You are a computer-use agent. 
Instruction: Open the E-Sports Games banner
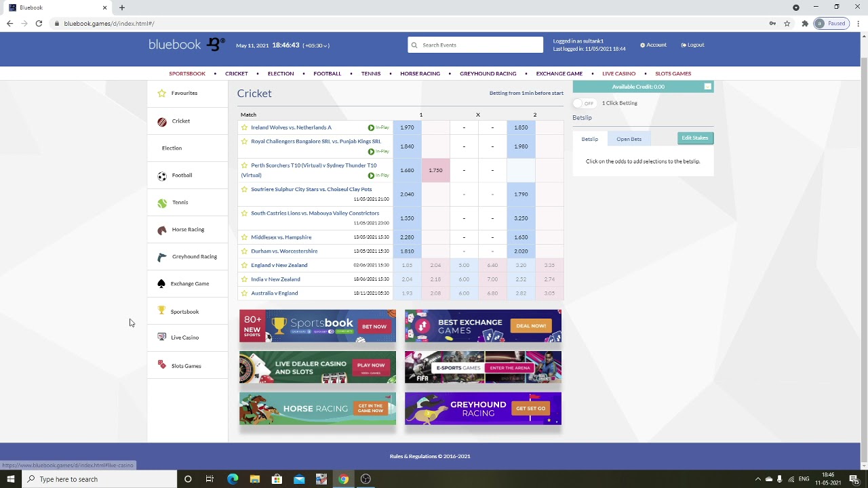click(x=483, y=367)
